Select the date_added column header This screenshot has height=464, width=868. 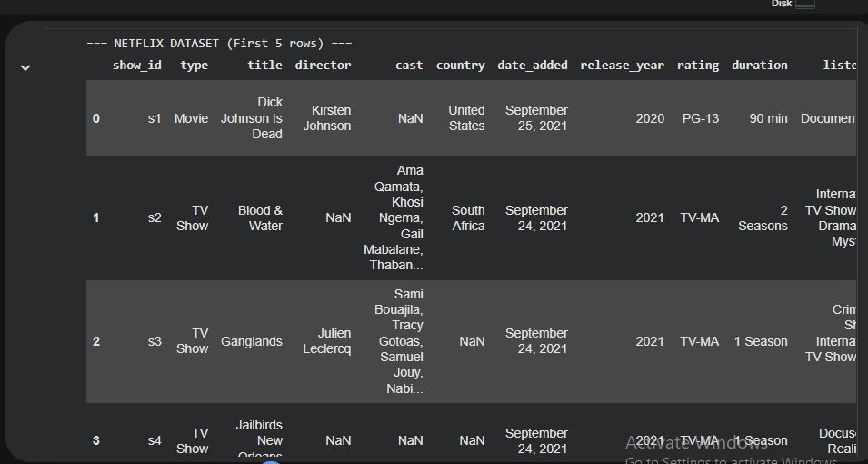point(532,65)
